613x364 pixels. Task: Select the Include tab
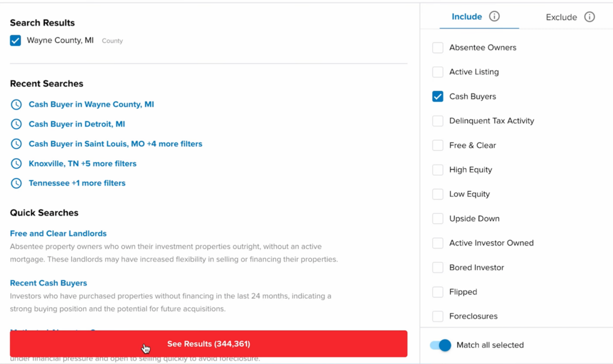point(467,17)
